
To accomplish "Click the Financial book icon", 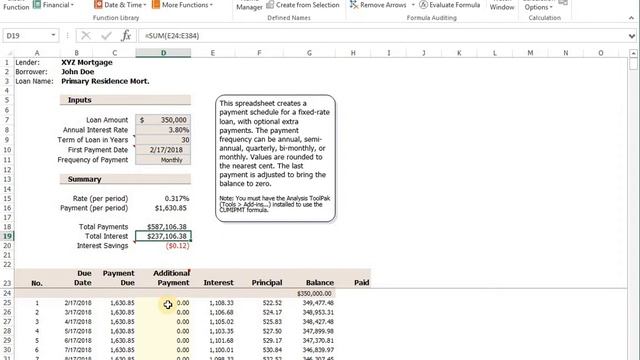I will pyautogui.click(x=37, y=5).
